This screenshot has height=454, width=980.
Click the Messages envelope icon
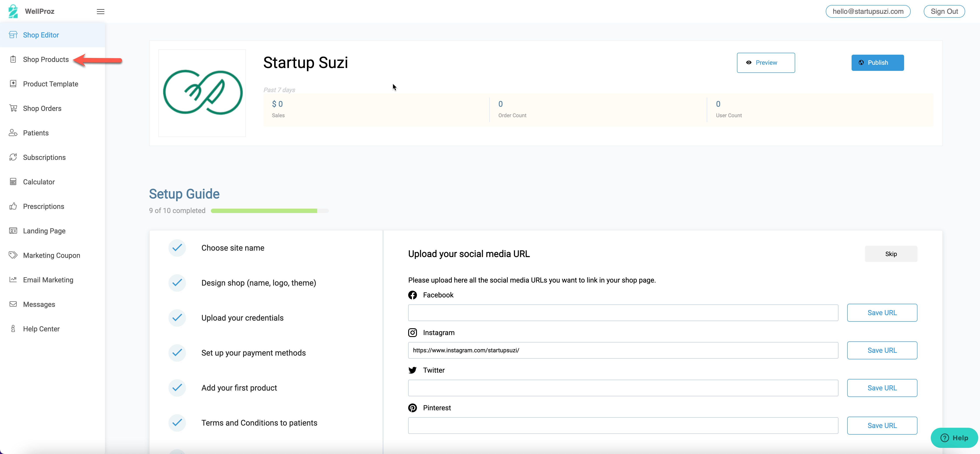(13, 304)
